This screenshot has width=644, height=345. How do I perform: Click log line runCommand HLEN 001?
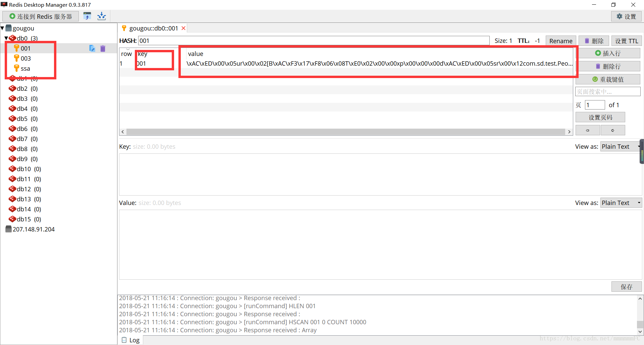217,306
